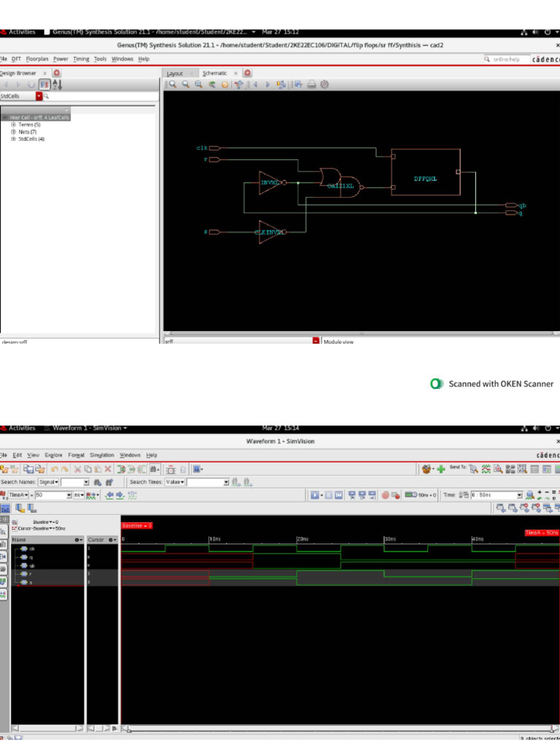Click hierarchy view icon in schematic toolbar
This screenshot has width=560, height=747.
(281, 85)
